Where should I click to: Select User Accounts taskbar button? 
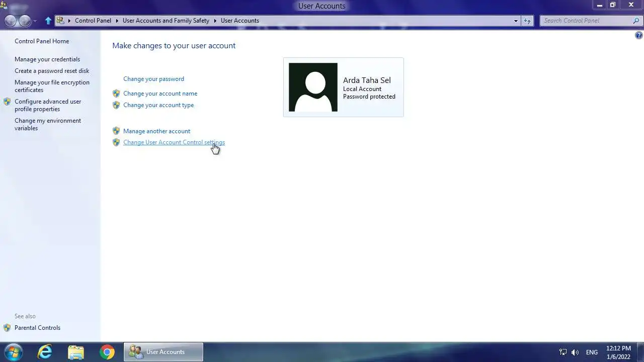click(x=164, y=352)
